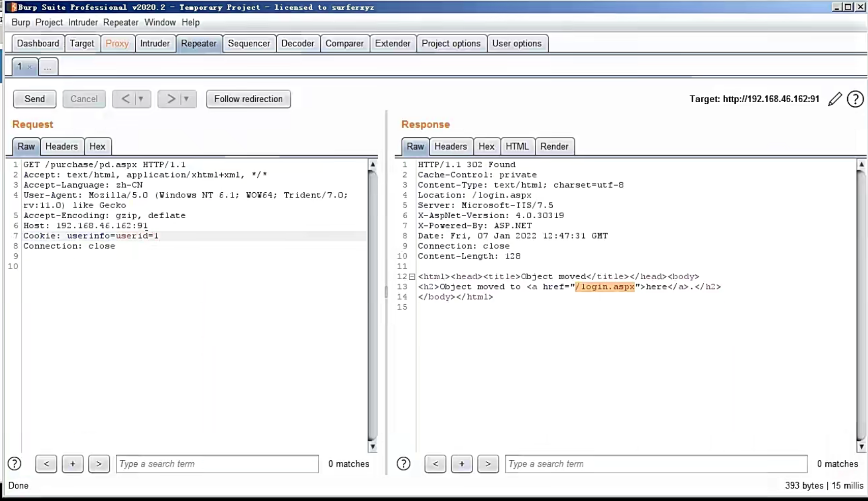
Task: Open the Repeater help question-mark icon
Action: (x=855, y=99)
